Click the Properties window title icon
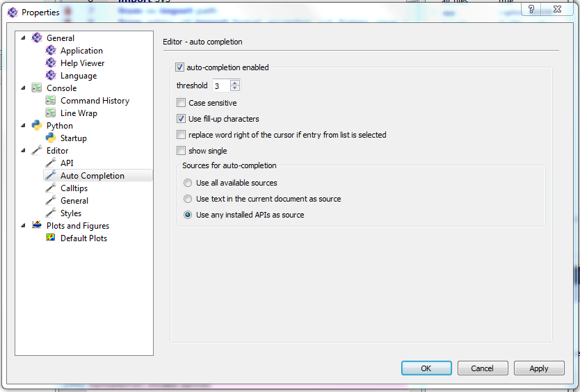Screen dimensions: 580x392 [13, 13]
